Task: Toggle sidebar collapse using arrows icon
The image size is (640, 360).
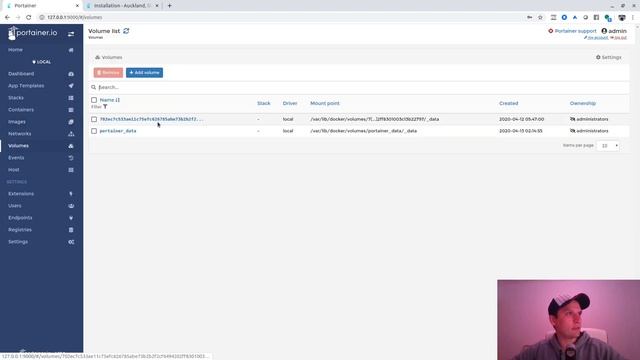Action: (71, 34)
